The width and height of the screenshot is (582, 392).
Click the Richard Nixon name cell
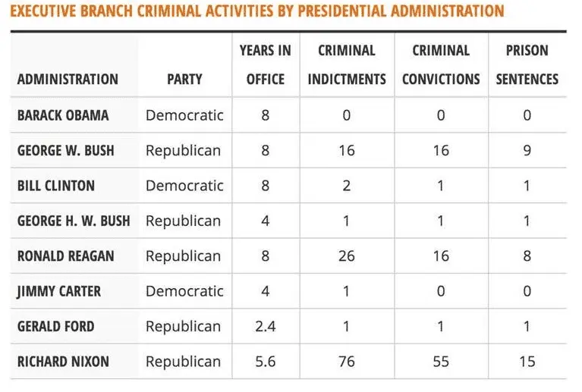tap(63, 361)
